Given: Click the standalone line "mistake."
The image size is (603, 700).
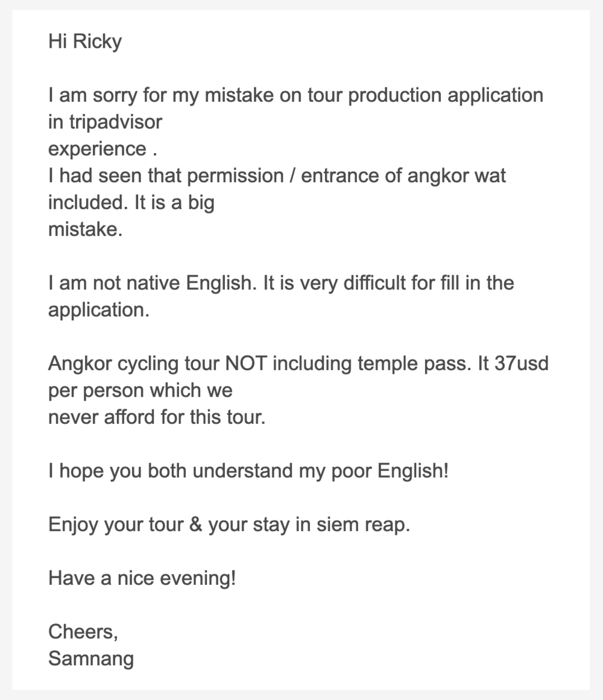Looking at the screenshot, I should click(85, 229).
